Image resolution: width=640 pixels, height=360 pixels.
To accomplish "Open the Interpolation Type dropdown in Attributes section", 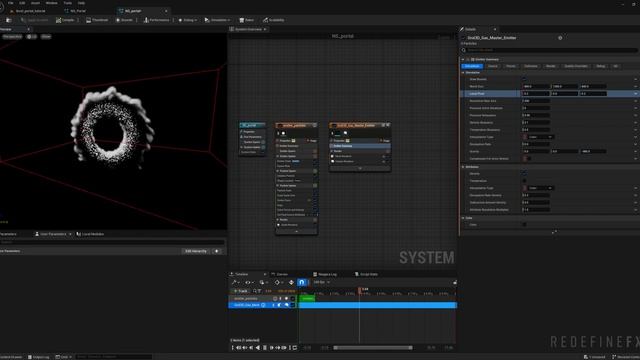I will [540, 188].
